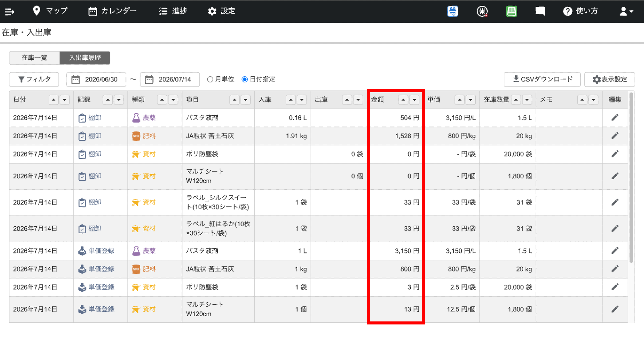Sort 項目 column ascending
Screen dimensions: 644x362
tap(234, 100)
